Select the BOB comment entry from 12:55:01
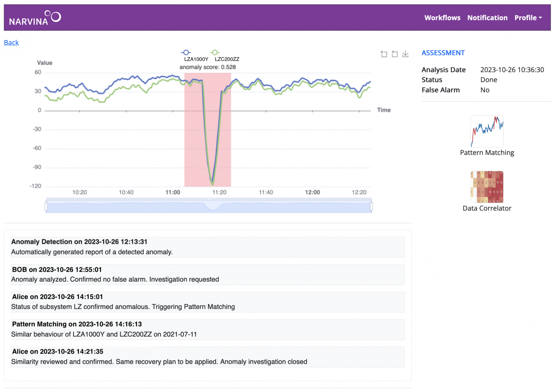The image size is (558, 392). pyautogui.click(x=208, y=274)
